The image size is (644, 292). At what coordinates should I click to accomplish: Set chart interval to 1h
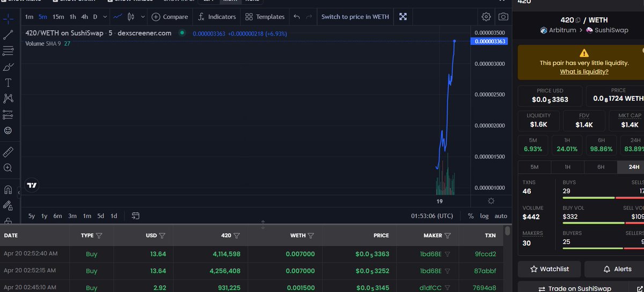click(72, 17)
